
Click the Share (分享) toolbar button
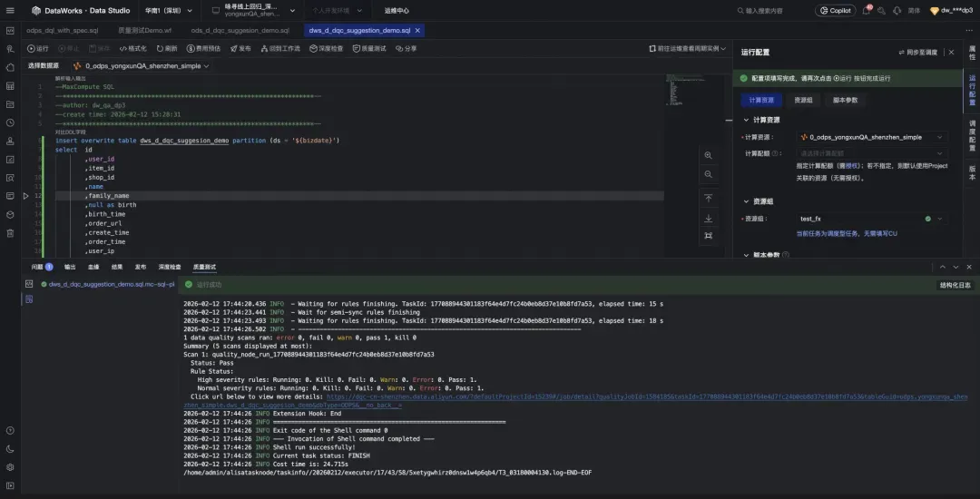[407, 48]
